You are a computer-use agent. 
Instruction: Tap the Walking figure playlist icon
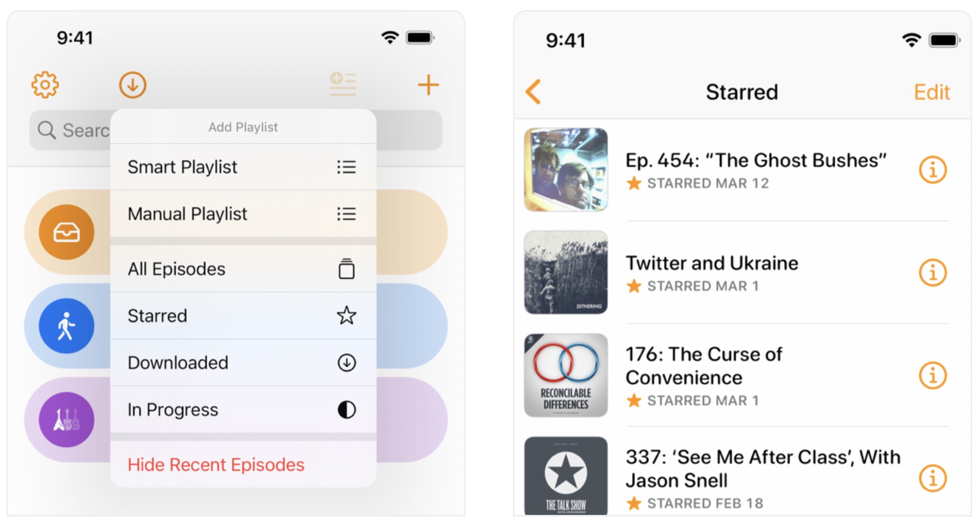(66, 326)
